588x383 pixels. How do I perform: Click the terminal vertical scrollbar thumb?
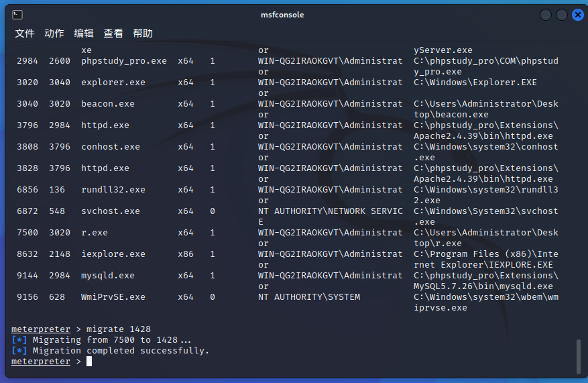pyautogui.click(x=578, y=356)
